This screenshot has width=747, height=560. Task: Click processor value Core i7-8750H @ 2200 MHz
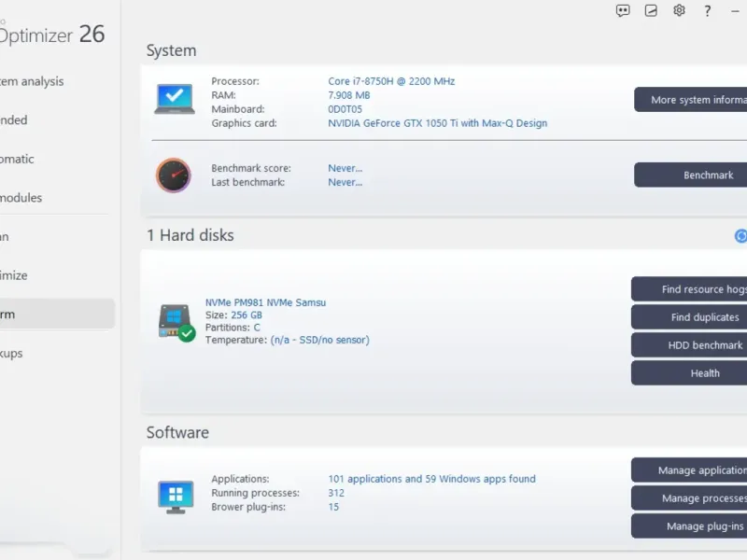click(x=391, y=81)
